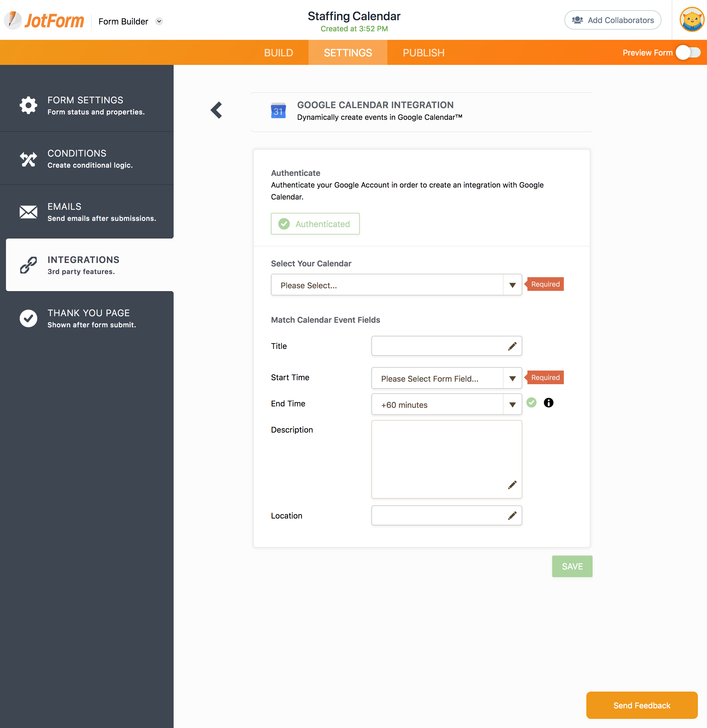Click the Form Settings gear icon
The image size is (707, 728).
(28, 105)
